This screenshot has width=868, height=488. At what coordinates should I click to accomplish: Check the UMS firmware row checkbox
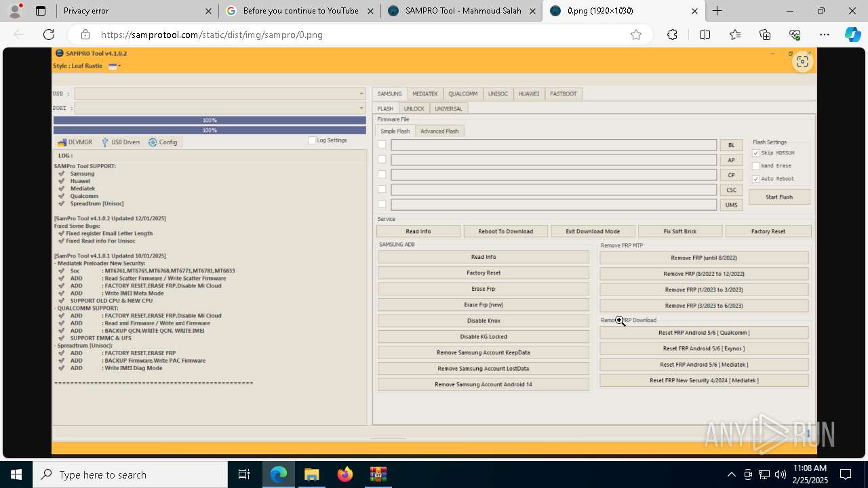click(x=382, y=204)
